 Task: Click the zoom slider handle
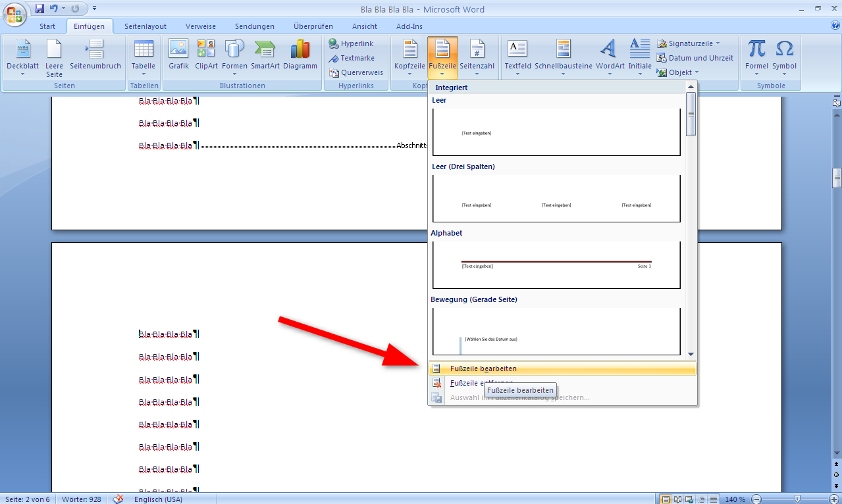click(797, 499)
